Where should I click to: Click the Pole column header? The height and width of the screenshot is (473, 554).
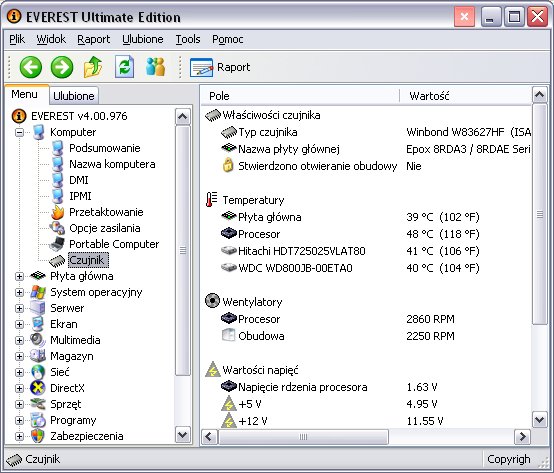click(300, 96)
